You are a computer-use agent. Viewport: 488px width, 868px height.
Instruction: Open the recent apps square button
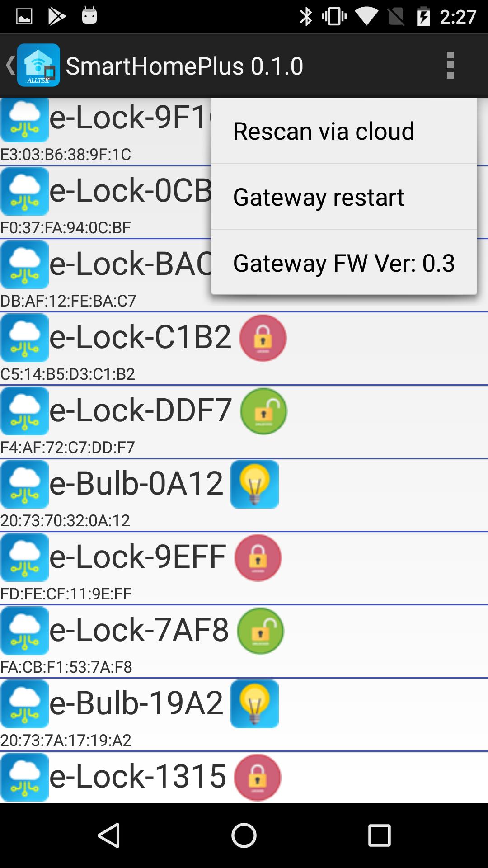tap(379, 835)
